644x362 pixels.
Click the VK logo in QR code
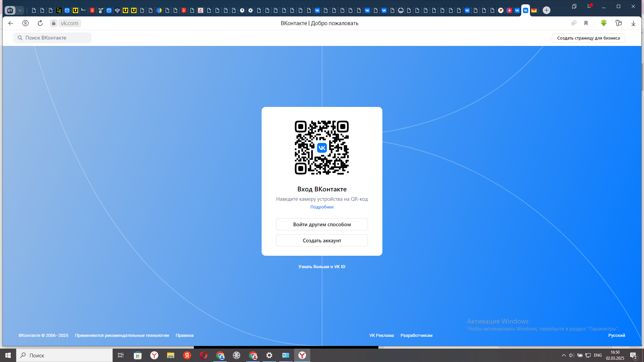tap(322, 148)
